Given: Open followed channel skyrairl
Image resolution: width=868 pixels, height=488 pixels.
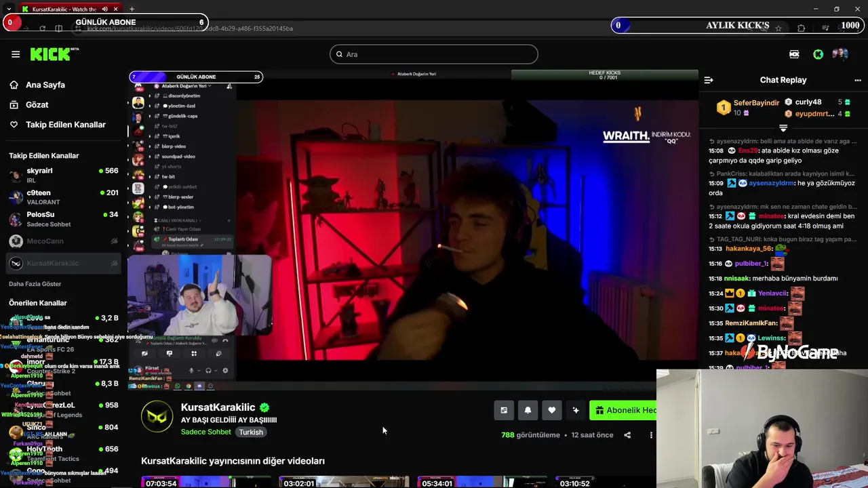Looking at the screenshot, I should pyautogui.click(x=64, y=176).
